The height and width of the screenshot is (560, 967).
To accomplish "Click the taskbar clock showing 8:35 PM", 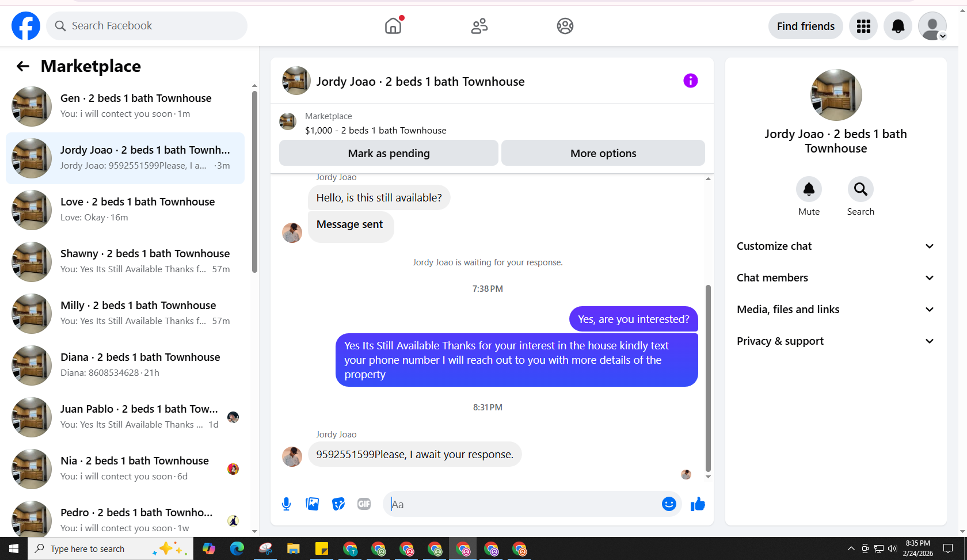I will click(x=917, y=548).
